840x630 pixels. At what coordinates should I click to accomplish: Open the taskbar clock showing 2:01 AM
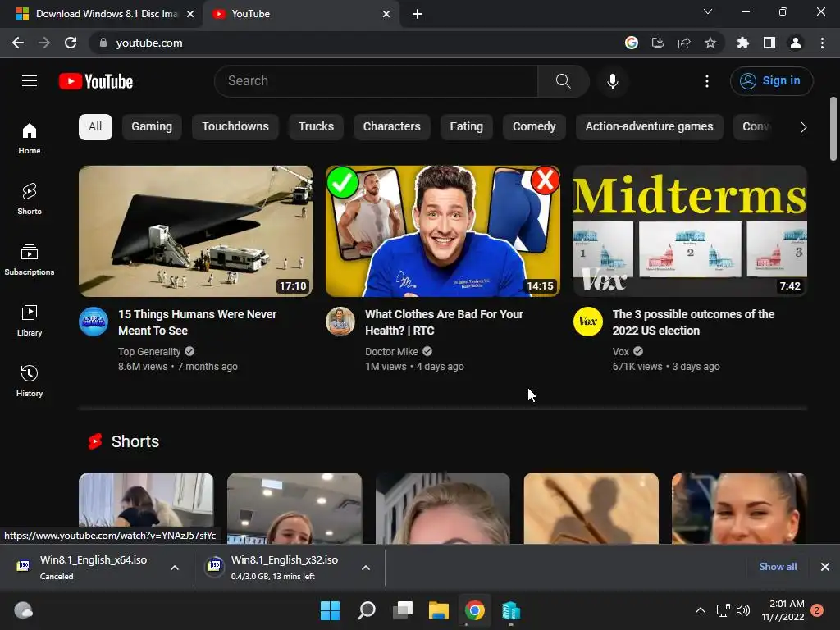(x=783, y=610)
